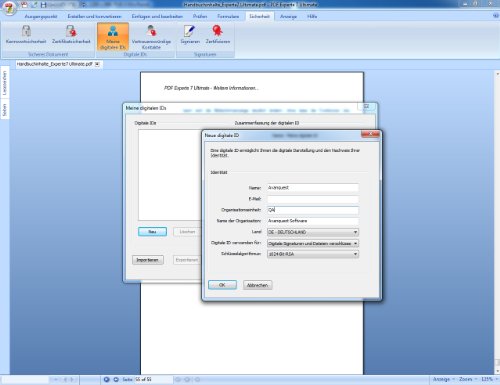Open Digitale ID verwenden für dropdown
500x385 pixels.
[x=313, y=243]
